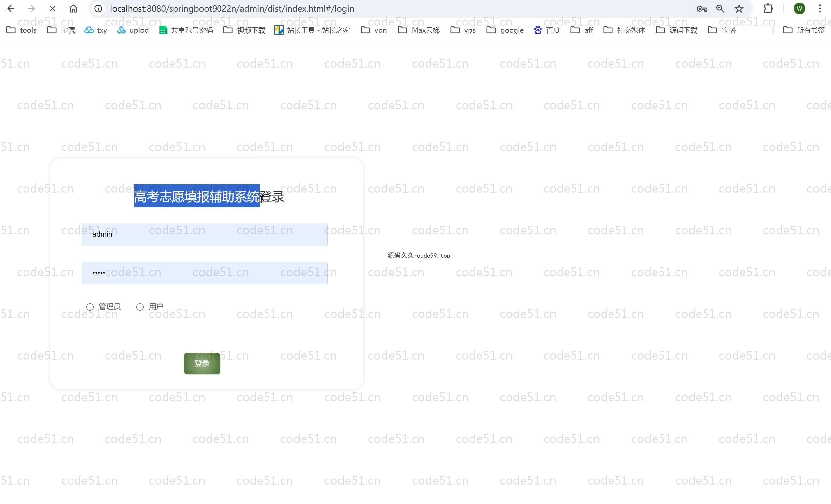Viewport: 831px width, 504px height.
Task: Click the zoom magnifier icon in address bar
Action: click(720, 8)
